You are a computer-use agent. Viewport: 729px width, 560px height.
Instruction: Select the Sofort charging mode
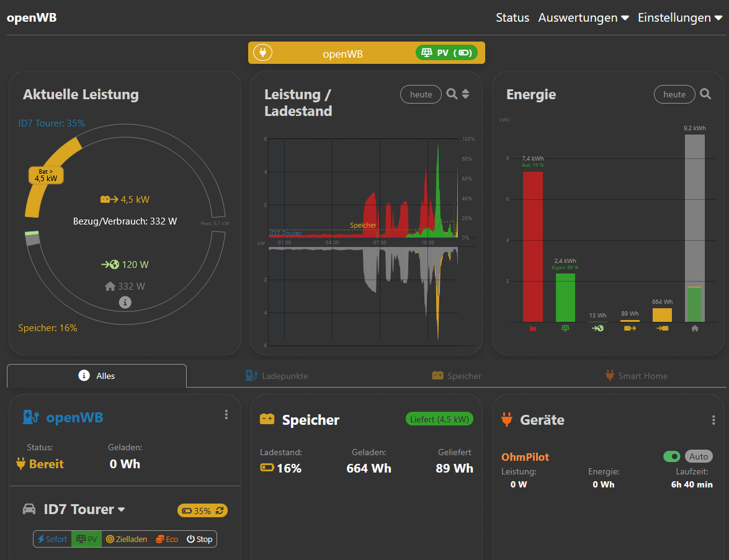pyautogui.click(x=52, y=539)
